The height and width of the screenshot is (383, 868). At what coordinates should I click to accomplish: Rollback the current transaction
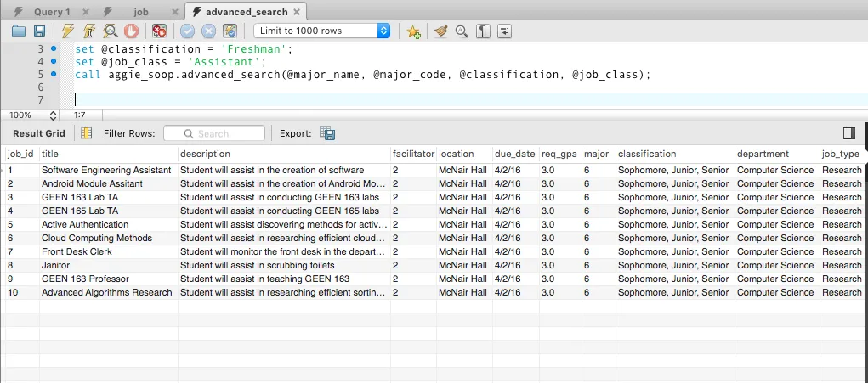click(208, 31)
